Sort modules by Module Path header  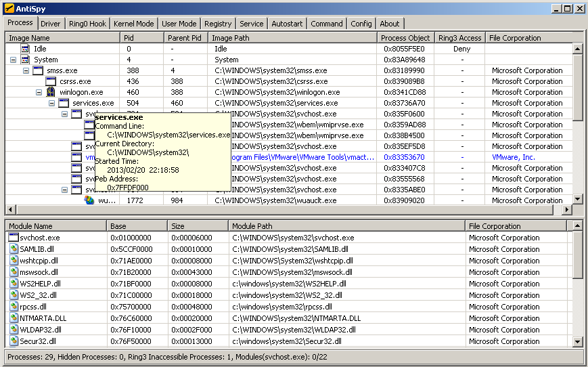pos(346,226)
